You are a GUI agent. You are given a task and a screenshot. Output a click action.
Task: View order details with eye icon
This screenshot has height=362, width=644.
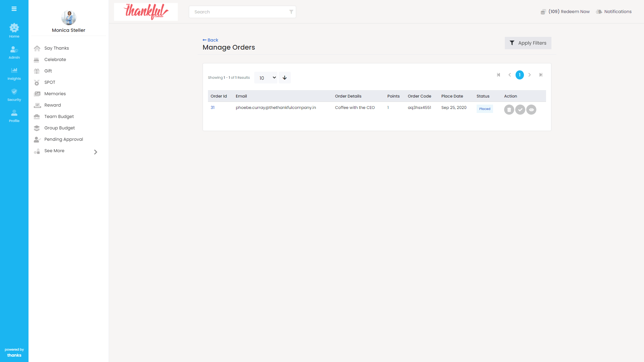(531, 110)
